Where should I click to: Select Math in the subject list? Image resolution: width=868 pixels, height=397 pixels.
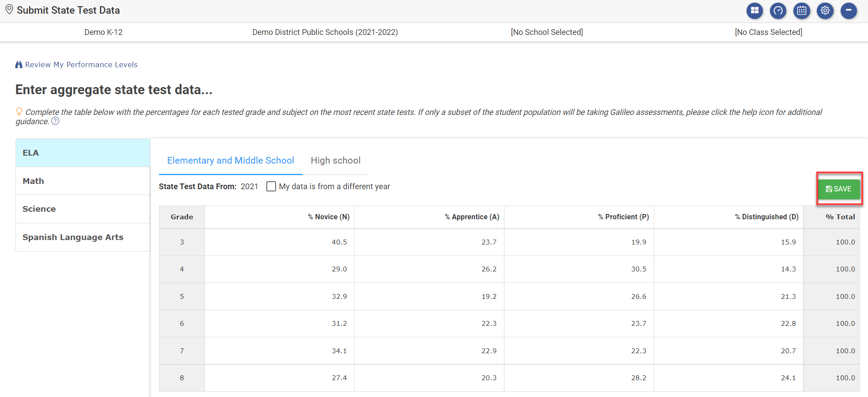[x=34, y=181]
